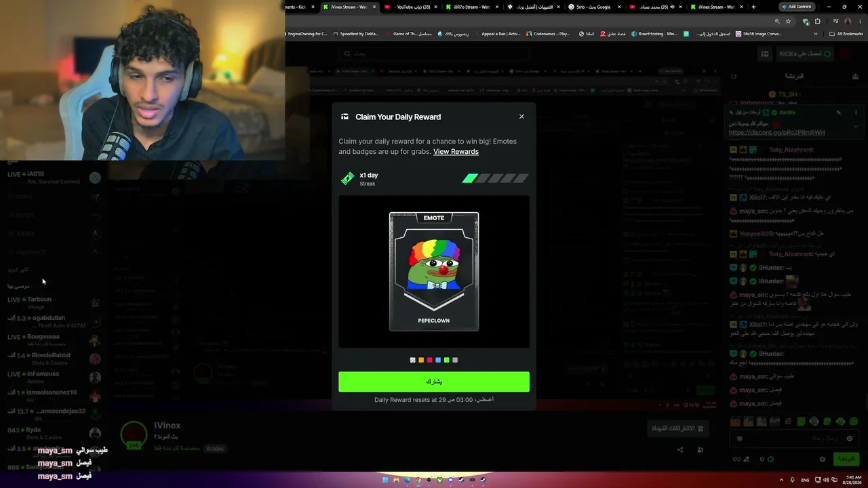This screenshot has width=868, height=488.
Task: Click the zoom magnifier icon in address bar
Action: [x=776, y=21]
